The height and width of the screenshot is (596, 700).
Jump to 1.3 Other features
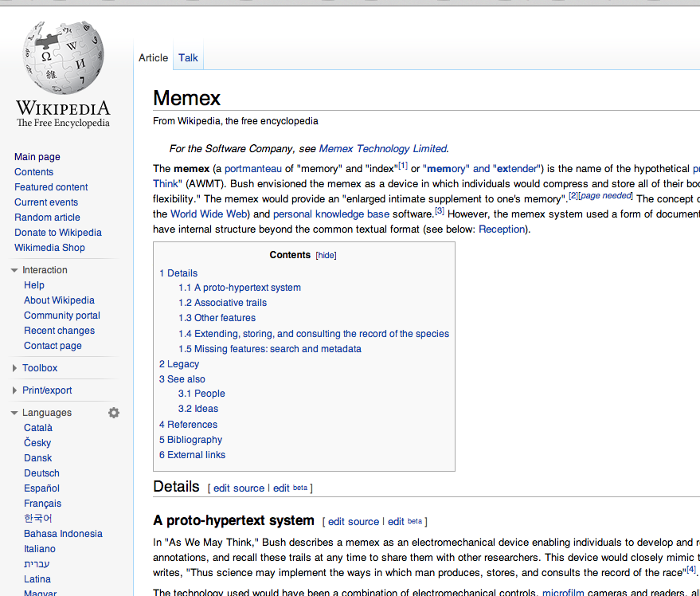(217, 318)
